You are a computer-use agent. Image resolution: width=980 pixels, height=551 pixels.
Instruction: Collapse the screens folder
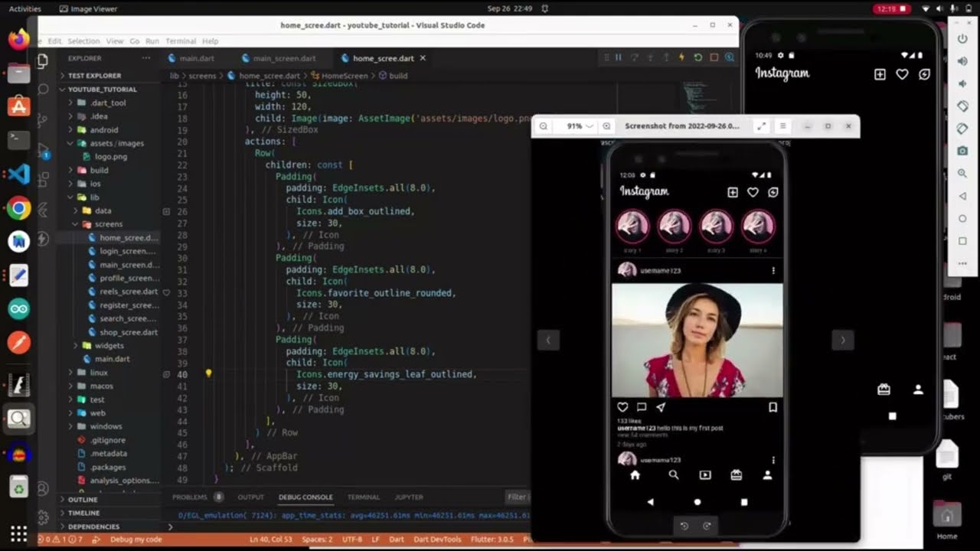pos(109,224)
